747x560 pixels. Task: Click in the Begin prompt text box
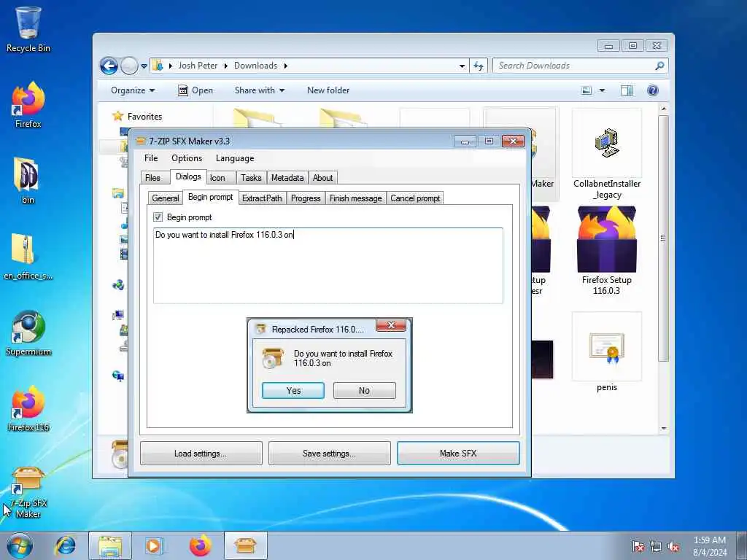pos(328,265)
